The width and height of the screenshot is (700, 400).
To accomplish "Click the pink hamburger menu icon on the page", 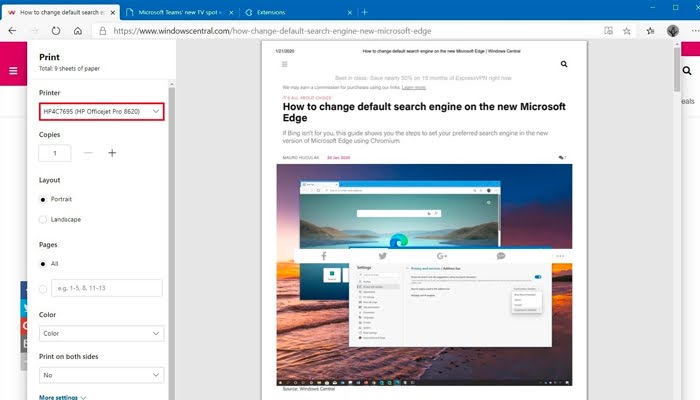I will [x=13, y=71].
